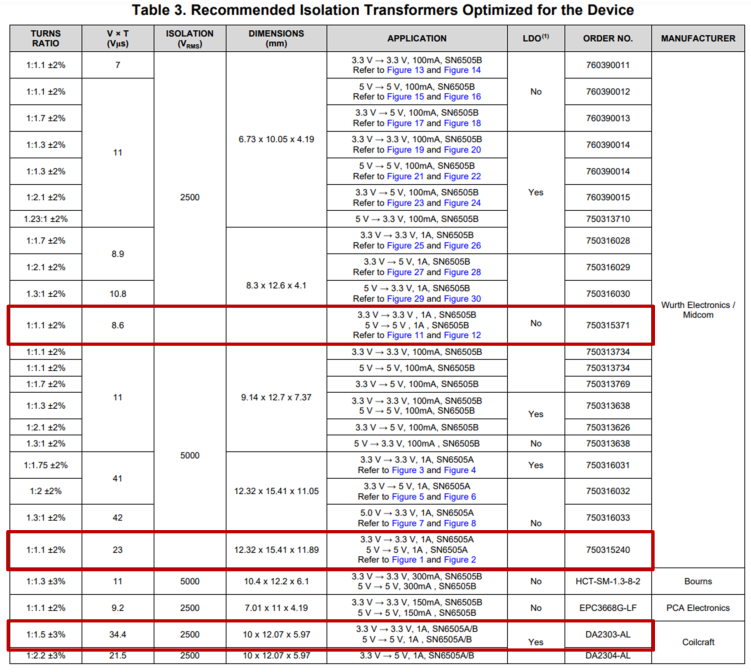
Task: Click the Figure 17 hyperlink
Action: pyautogui.click(x=405, y=123)
